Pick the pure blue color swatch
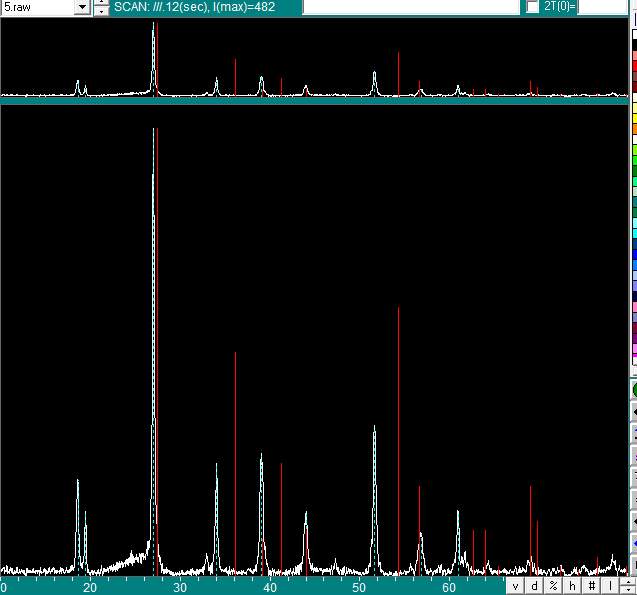Screen dimensions: 637x595 635,254
